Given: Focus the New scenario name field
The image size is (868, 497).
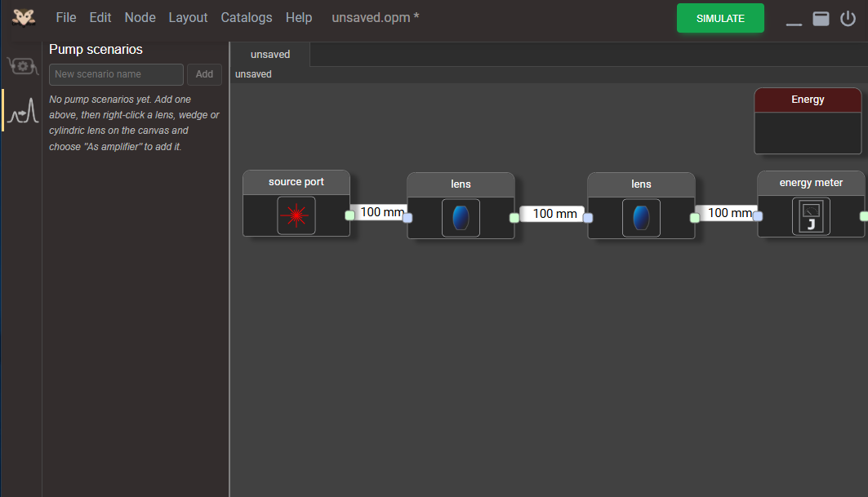Looking at the screenshot, I should pyautogui.click(x=116, y=74).
